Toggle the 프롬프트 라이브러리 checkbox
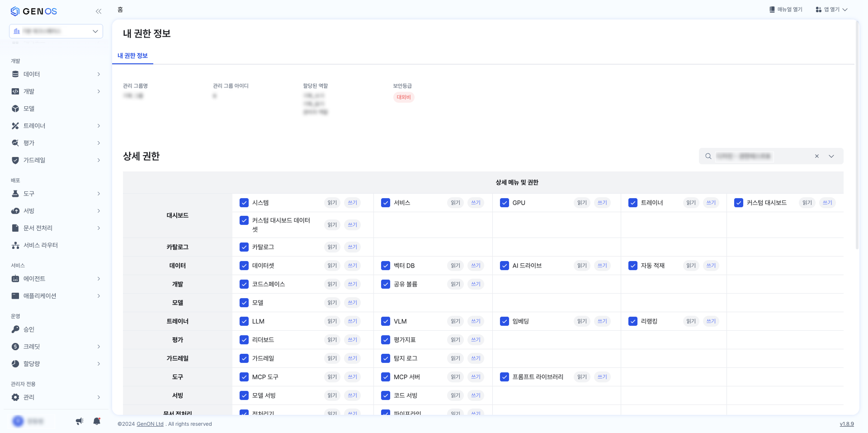 (505, 377)
